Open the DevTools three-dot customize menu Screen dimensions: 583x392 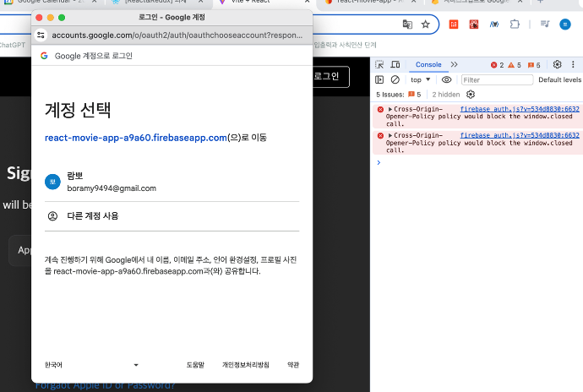pyautogui.click(x=573, y=64)
